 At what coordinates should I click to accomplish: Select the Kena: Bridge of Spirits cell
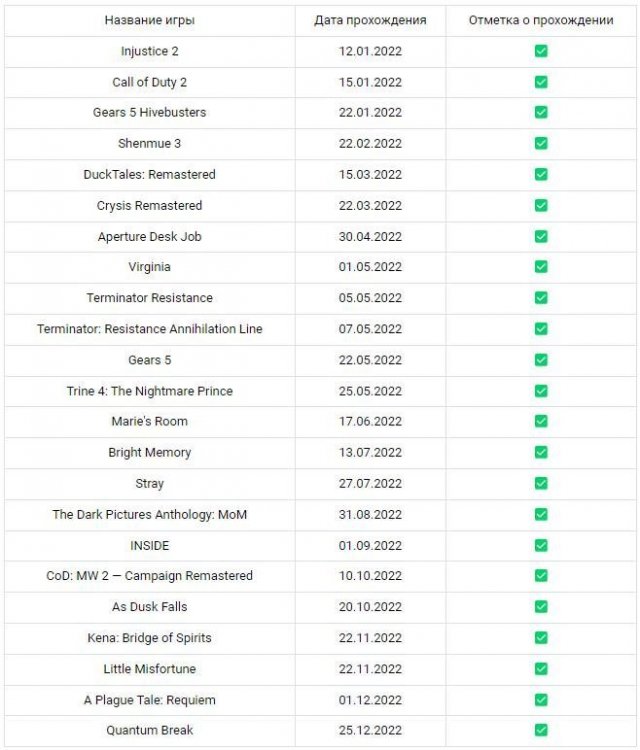[150, 638]
